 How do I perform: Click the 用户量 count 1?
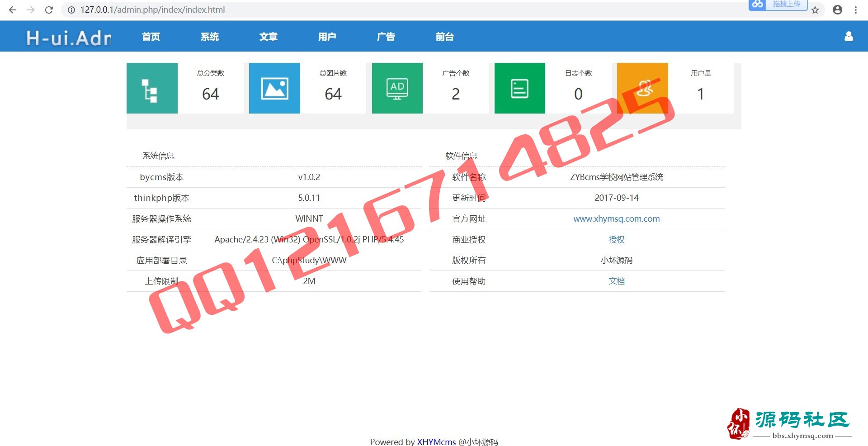701,94
